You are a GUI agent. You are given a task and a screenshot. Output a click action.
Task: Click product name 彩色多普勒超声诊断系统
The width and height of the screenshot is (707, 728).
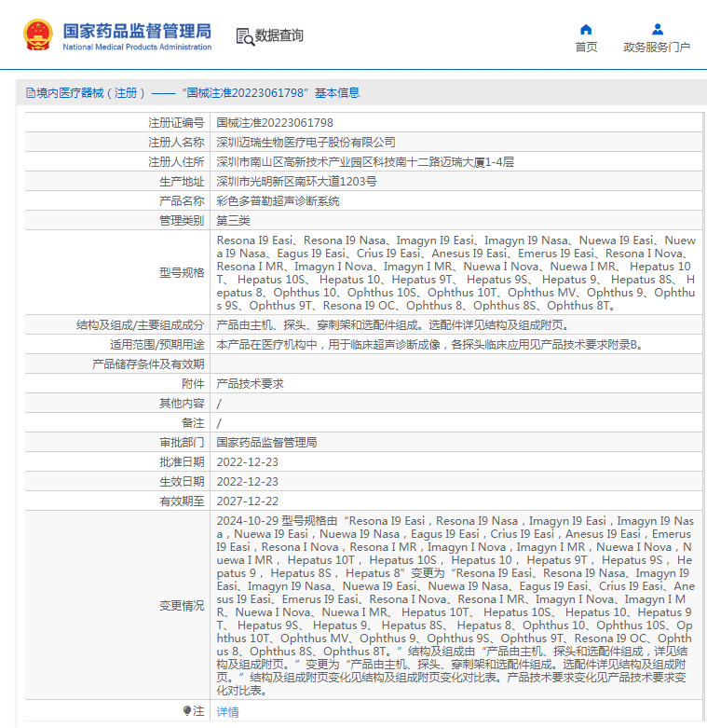tap(278, 201)
